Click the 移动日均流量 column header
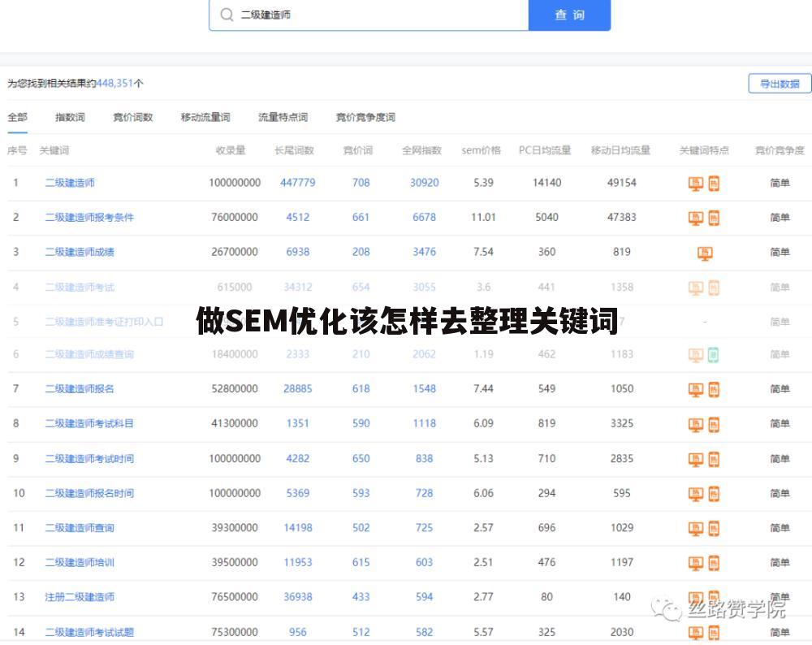The image size is (812, 645). tap(620, 150)
